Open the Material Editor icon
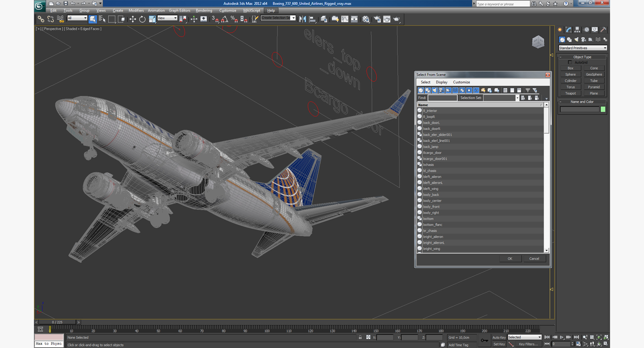Image resolution: width=644 pixels, height=348 pixels. click(x=366, y=19)
